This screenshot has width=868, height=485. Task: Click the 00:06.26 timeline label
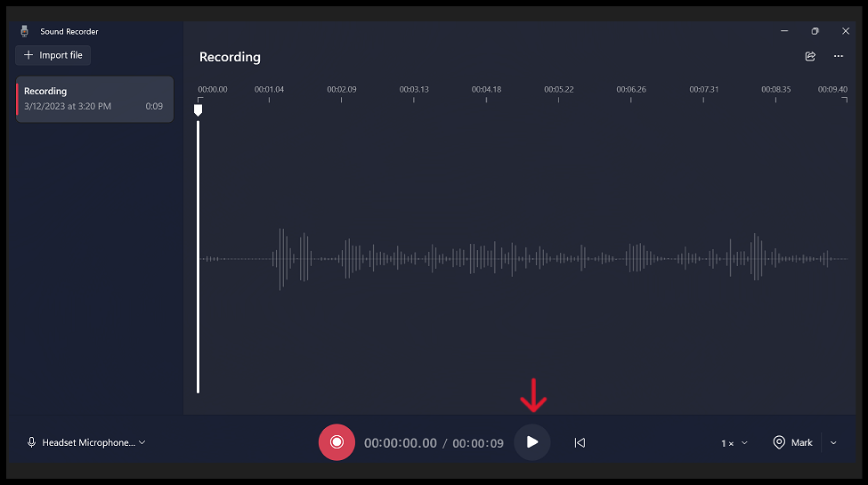coord(631,89)
